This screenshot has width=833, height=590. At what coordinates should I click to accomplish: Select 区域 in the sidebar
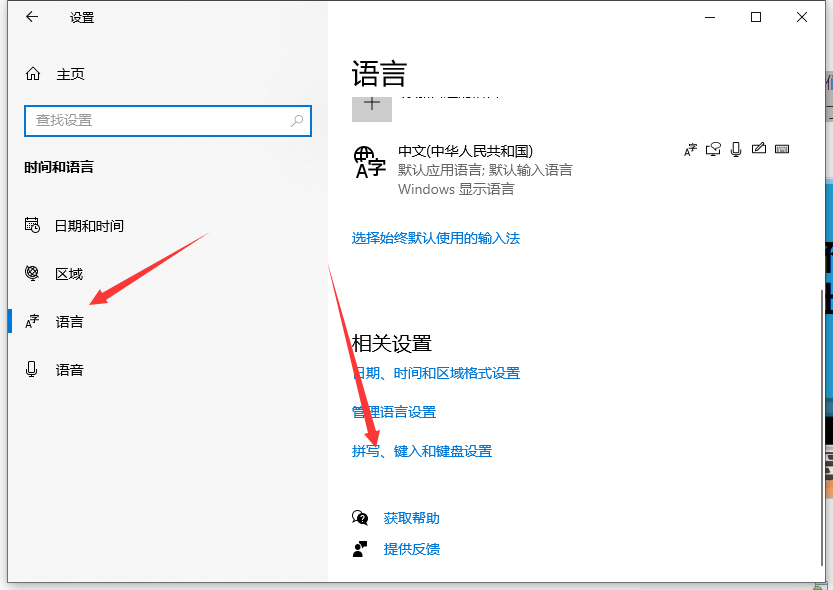(69, 274)
